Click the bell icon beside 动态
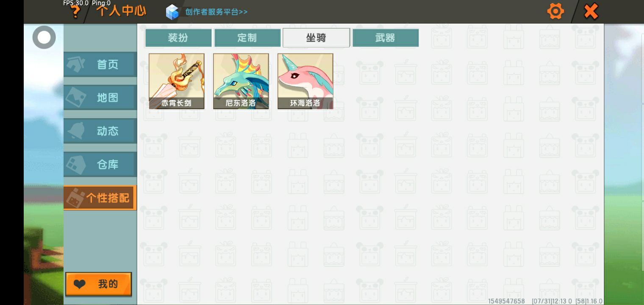The width and height of the screenshot is (644, 305). (76, 131)
